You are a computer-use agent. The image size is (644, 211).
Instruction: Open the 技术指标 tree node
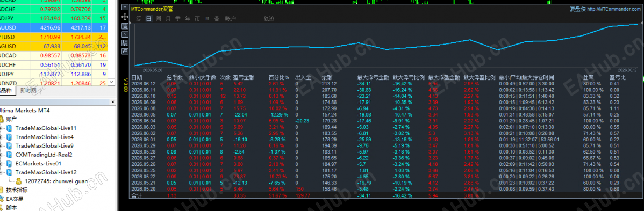(x=17, y=190)
